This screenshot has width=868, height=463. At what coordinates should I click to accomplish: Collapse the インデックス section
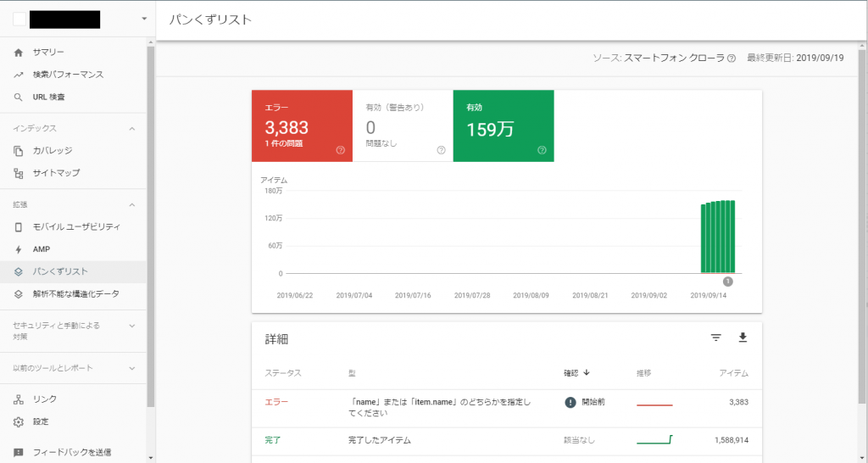pos(131,129)
